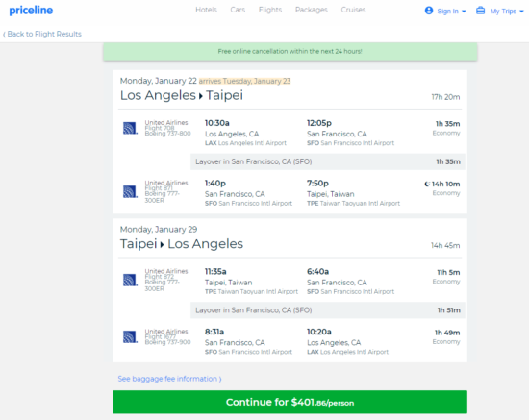Click overnight moon icon beside 14h 10m
The image size is (529, 420).
click(x=427, y=184)
